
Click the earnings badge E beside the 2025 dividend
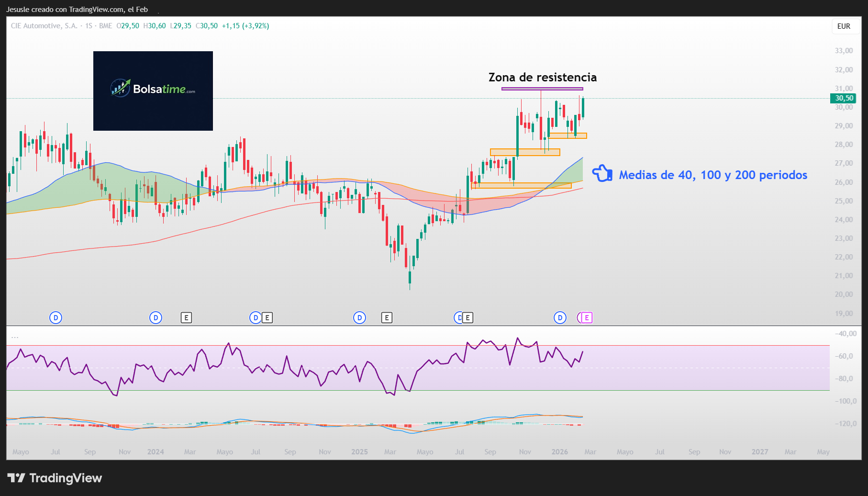(x=387, y=317)
